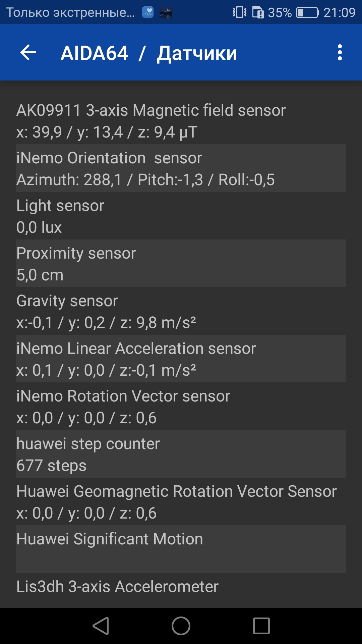Select the iNemo Orientation sensor row
362x644 pixels.
click(181, 168)
